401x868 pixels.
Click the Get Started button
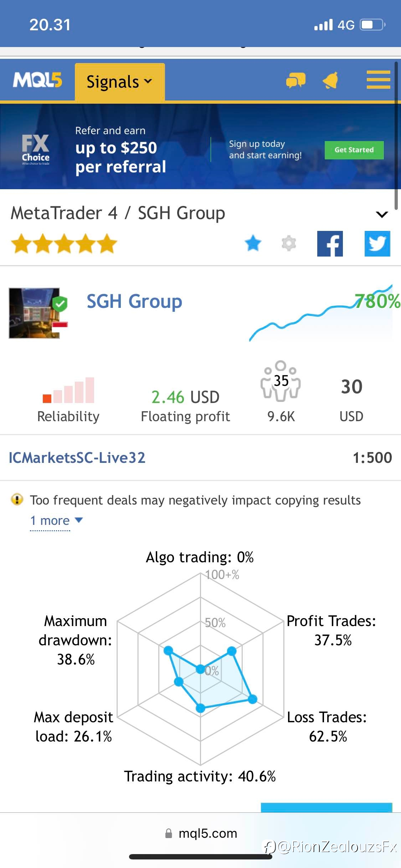click(x=354, y=150)
